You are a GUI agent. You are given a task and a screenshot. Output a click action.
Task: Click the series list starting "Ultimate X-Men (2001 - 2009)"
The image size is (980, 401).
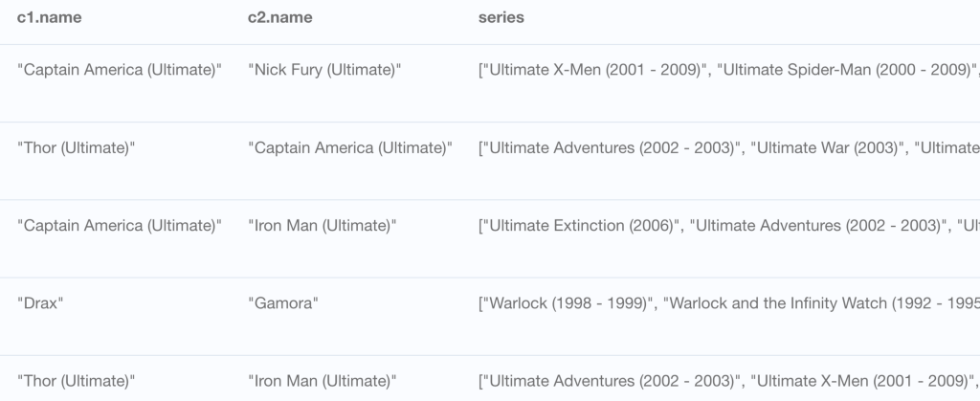pyautogui.click(x=728, y=70)
